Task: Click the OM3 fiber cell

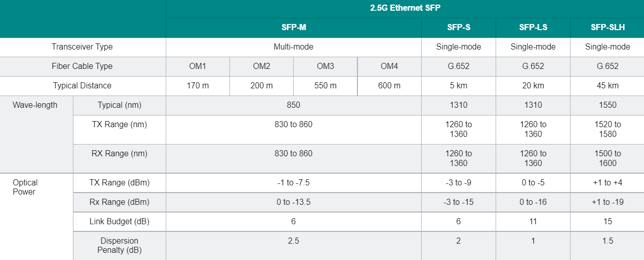Action: coord(325,66)
